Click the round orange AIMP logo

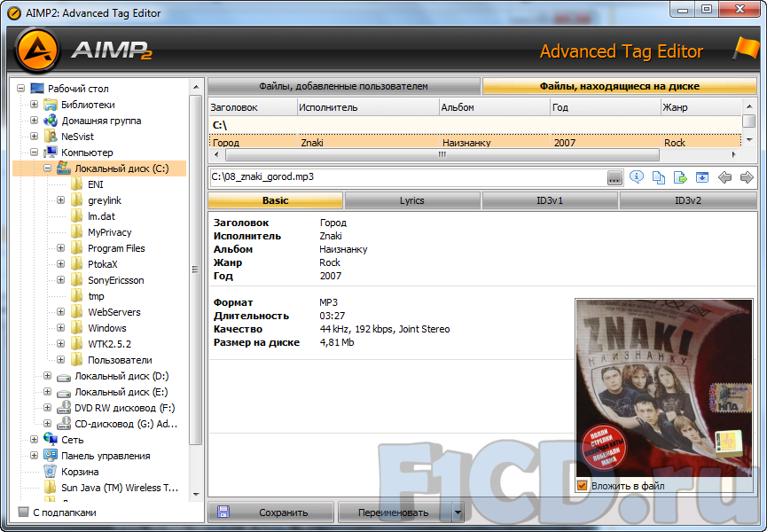point(37,51)
